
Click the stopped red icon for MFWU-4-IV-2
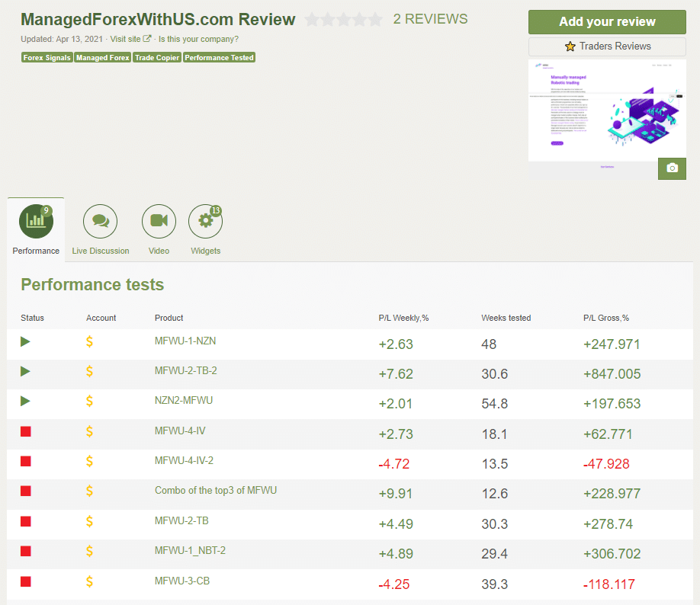(x=26, y=461)
